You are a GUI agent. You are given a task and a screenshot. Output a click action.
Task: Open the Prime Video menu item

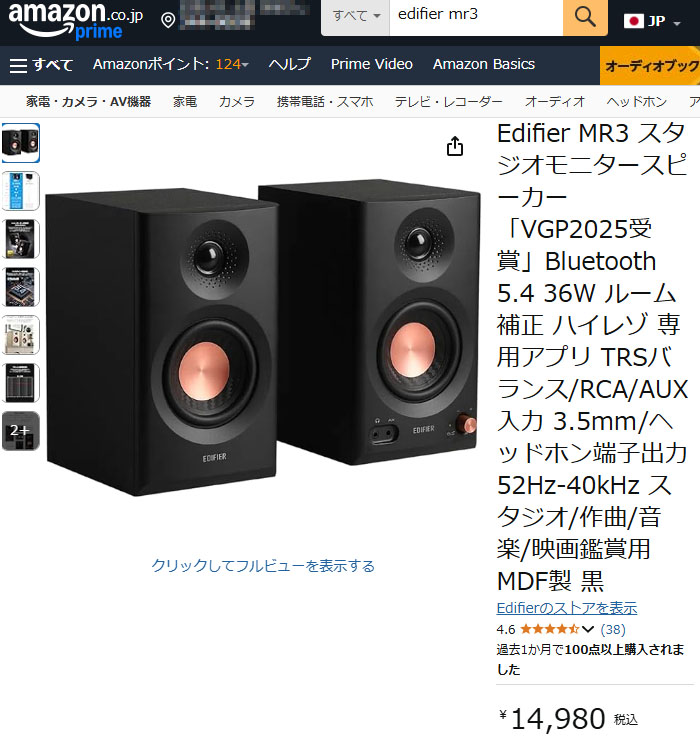point(371,64)
